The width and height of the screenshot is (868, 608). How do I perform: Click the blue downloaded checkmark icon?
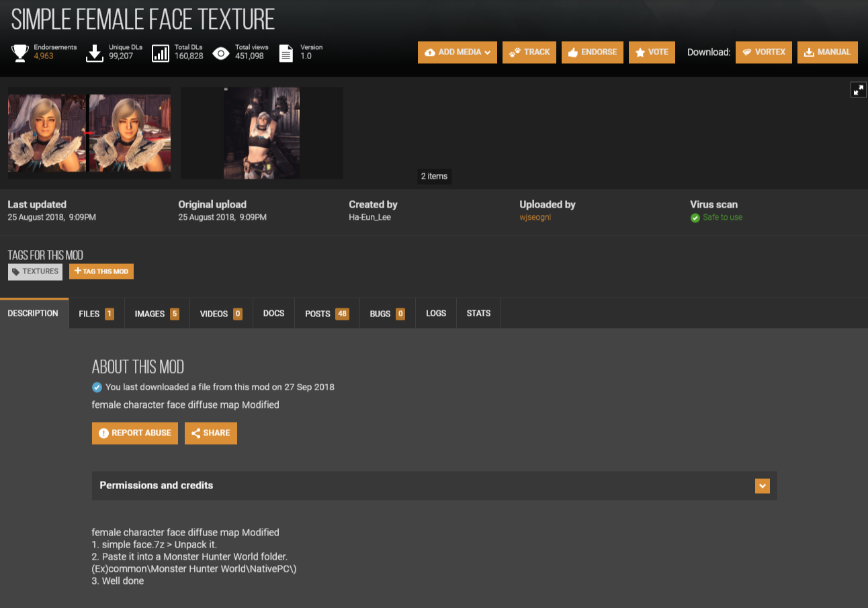coord(97,387)
